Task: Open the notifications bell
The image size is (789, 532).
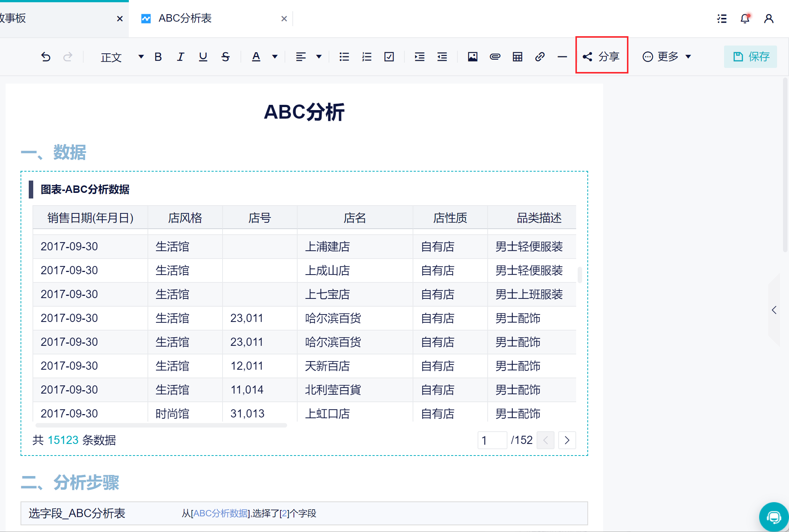Action: tap(745, 18)
